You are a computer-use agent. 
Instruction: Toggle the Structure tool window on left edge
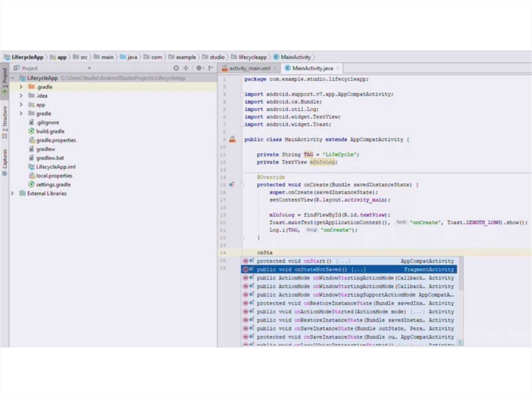click(x=5, y=122)
